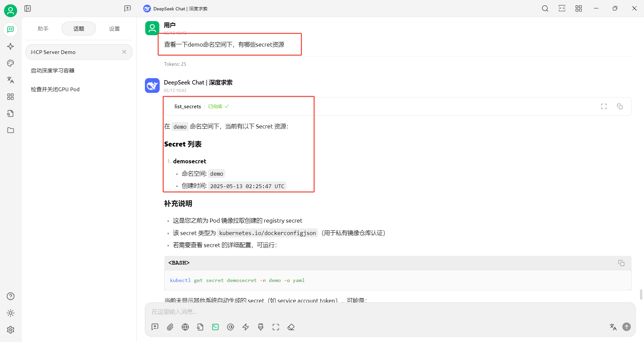This screenshot has height=342, width=644.
Task: Open the Files folder icon in sidebar
Action: pyautogui.click(x=10, y=130)
